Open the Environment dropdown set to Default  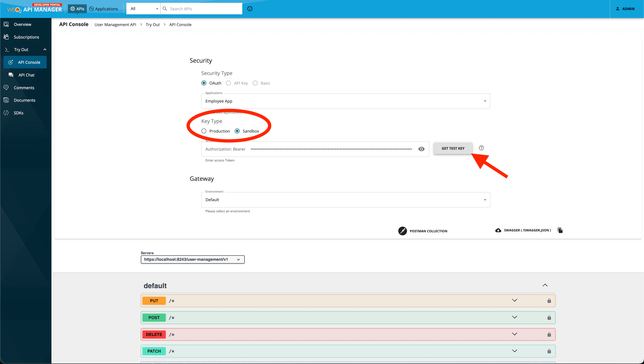point(345,200)
